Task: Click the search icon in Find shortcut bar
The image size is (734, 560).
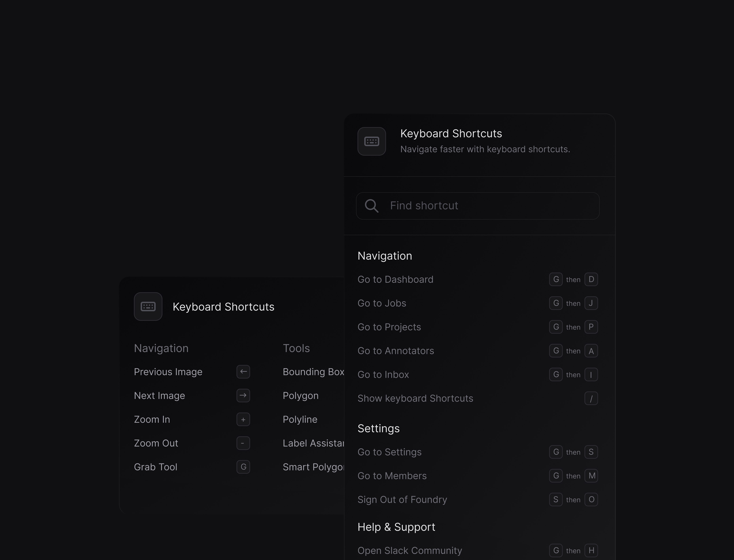Action: [x=372, y=205]
